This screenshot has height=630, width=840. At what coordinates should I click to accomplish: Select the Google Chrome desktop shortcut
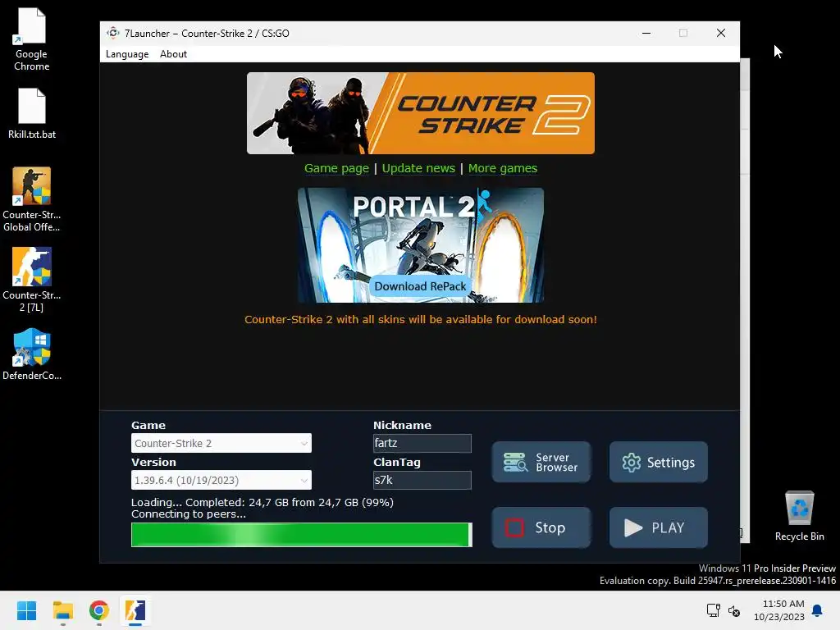click(x=32, y=39)
